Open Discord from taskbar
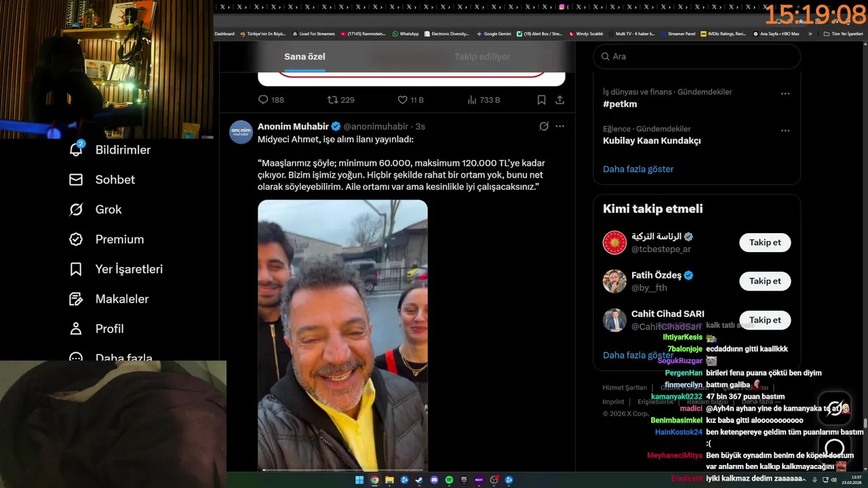The height and width of the screenshot is (488, 868). [x=435, y=480]
